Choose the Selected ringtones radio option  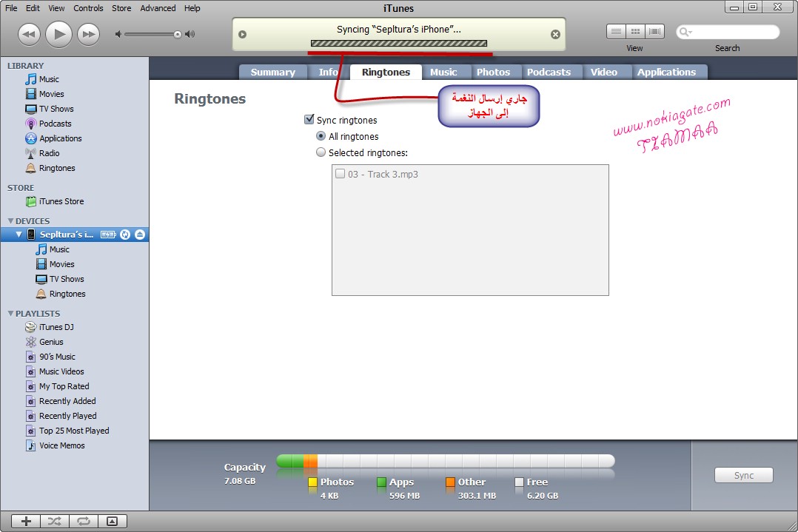click(x=321, y=152)
